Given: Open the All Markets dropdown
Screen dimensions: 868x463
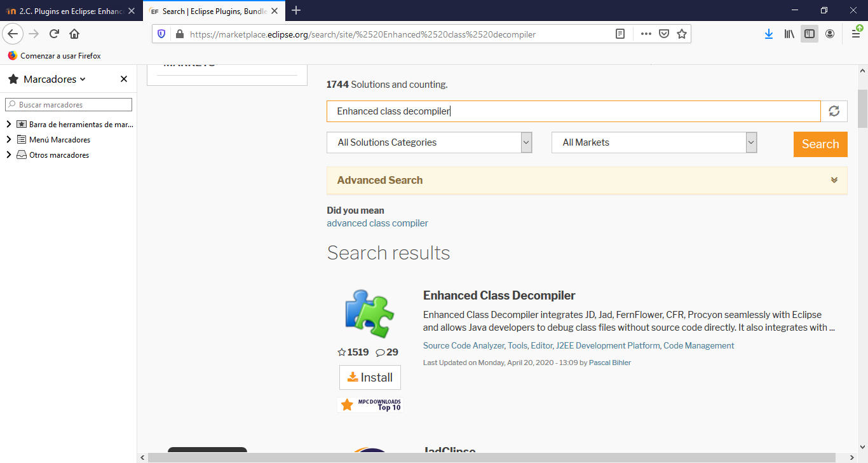Looking at the screenshot, I should coord(654,142).
